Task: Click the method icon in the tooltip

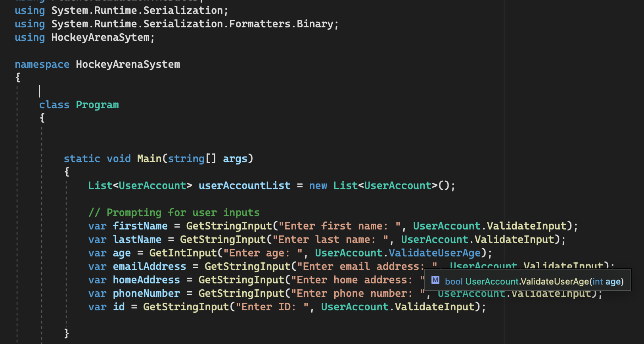Action: pyautogui.click(x=435, y=280)
